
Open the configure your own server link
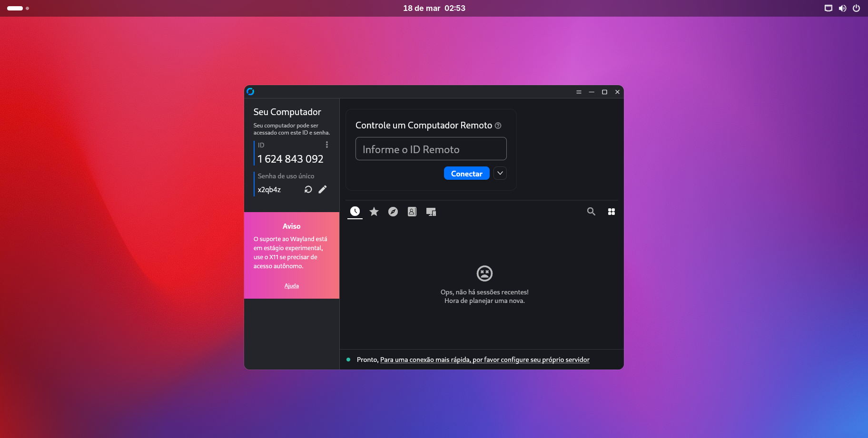click(x=484, y=360)
